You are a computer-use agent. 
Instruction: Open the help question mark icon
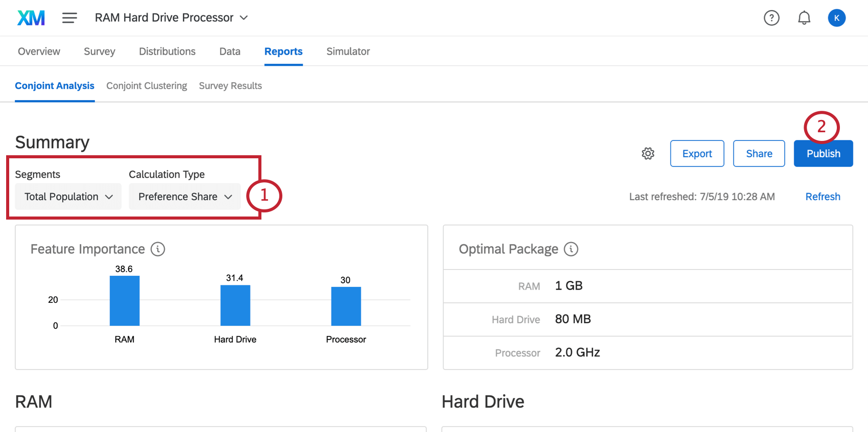pyautogui.click(x=771, y=18)
